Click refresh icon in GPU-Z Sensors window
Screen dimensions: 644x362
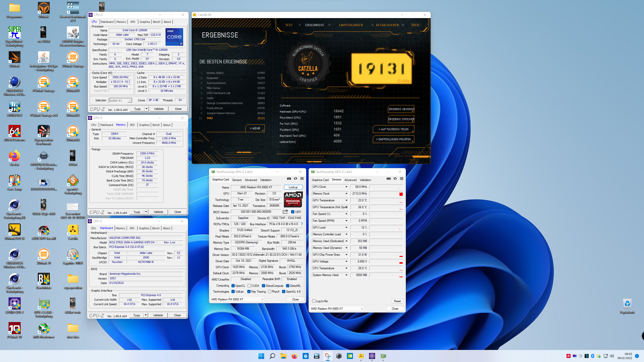395,179
